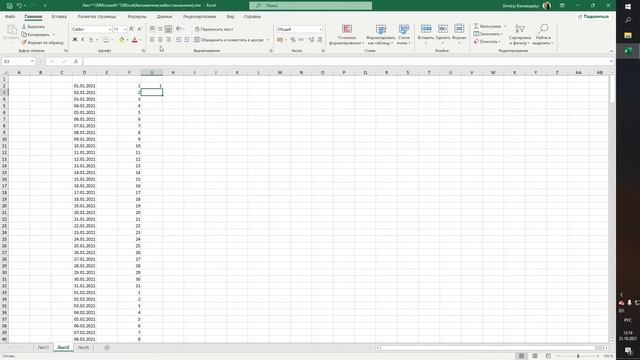Click the AutoSum sigma icon

tap(476, 26)
